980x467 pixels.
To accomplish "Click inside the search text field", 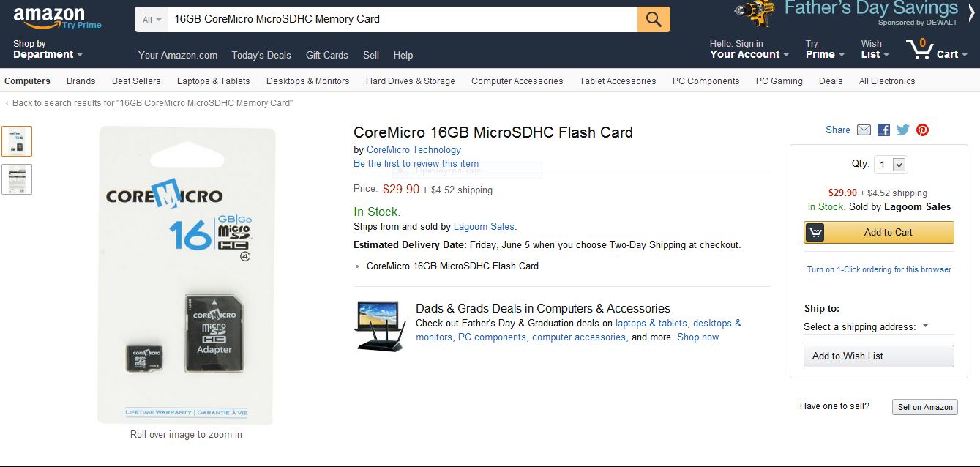I will tap(403, 20).
